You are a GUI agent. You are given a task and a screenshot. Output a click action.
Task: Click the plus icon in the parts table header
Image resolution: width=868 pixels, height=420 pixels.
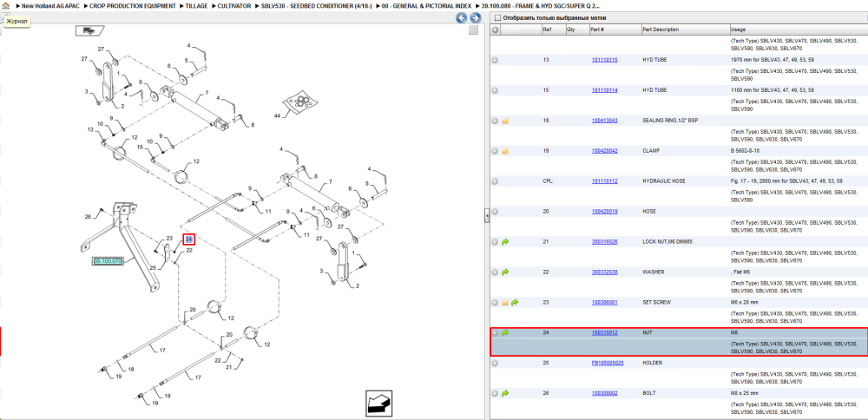pyautogui.click(x=495, y=30)
